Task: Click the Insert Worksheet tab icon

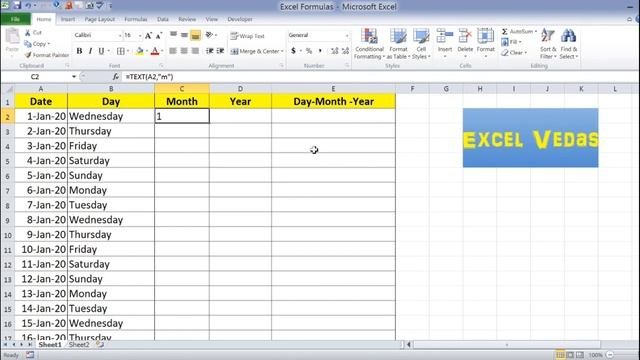Action: (100, 345)
